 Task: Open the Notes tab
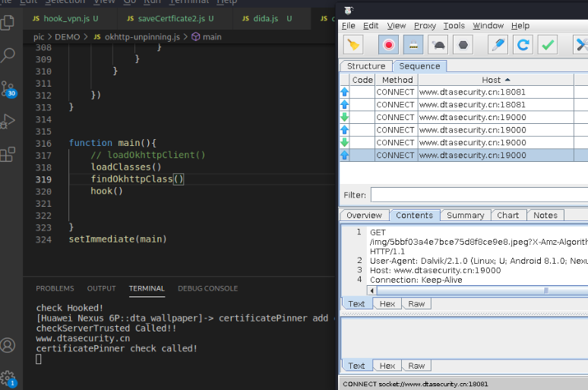pyautogui.click(x=545, y=215)
